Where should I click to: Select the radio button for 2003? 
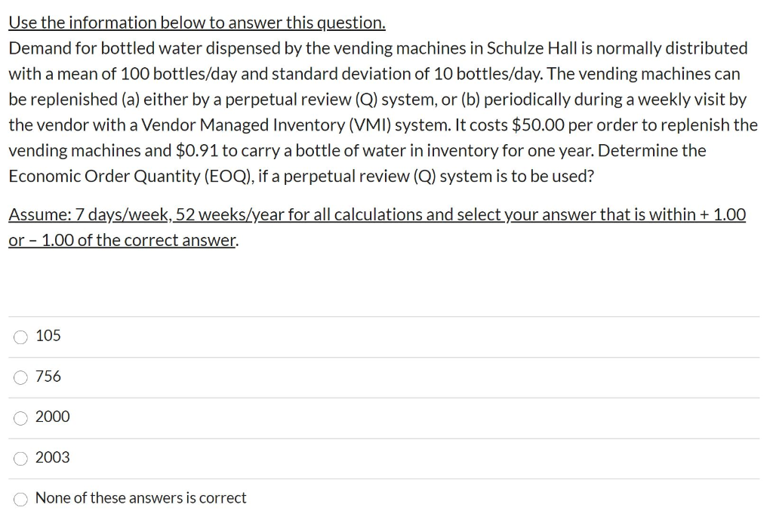pyautogui.click(x=20, y=459)
